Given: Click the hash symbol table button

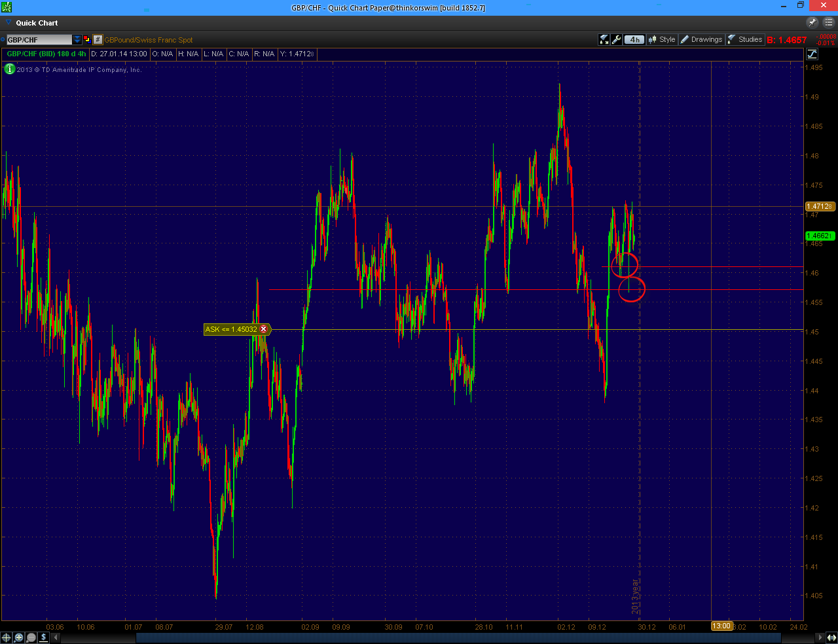Looking at the screenshot, I should (x=98, y=39).
